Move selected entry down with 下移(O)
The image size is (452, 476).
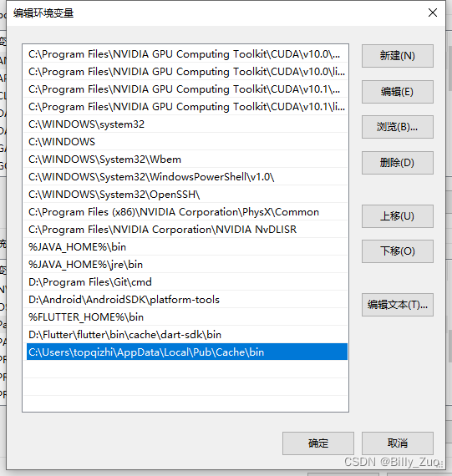398,251
